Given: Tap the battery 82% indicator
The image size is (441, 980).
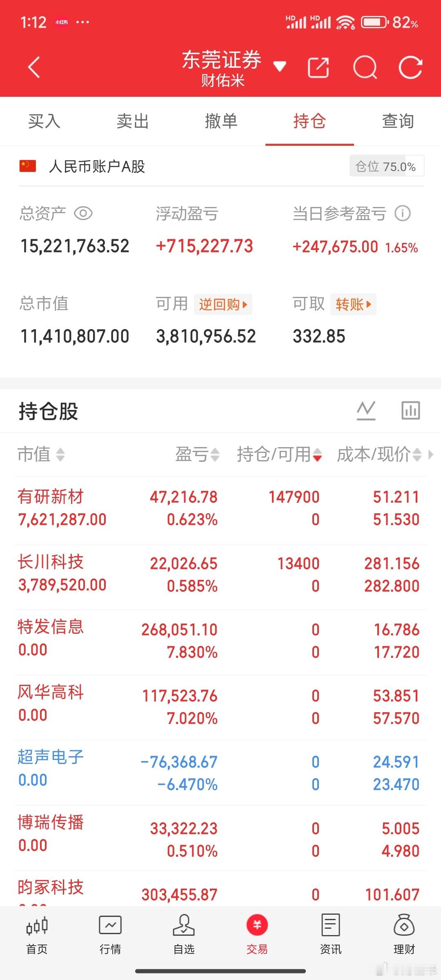Looking at the screenshot, I should click(x=390, y=22).
